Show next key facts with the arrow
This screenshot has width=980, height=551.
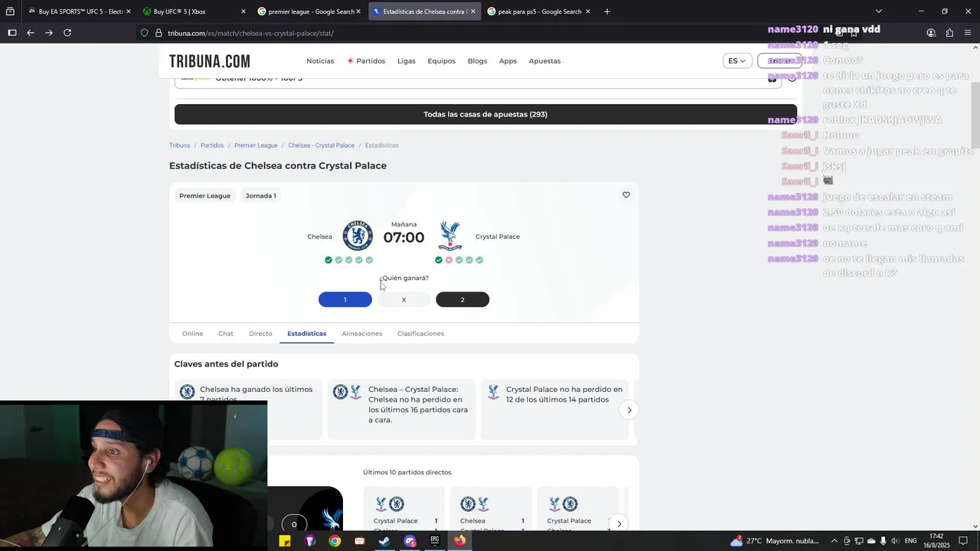click(x=629, y=410)
